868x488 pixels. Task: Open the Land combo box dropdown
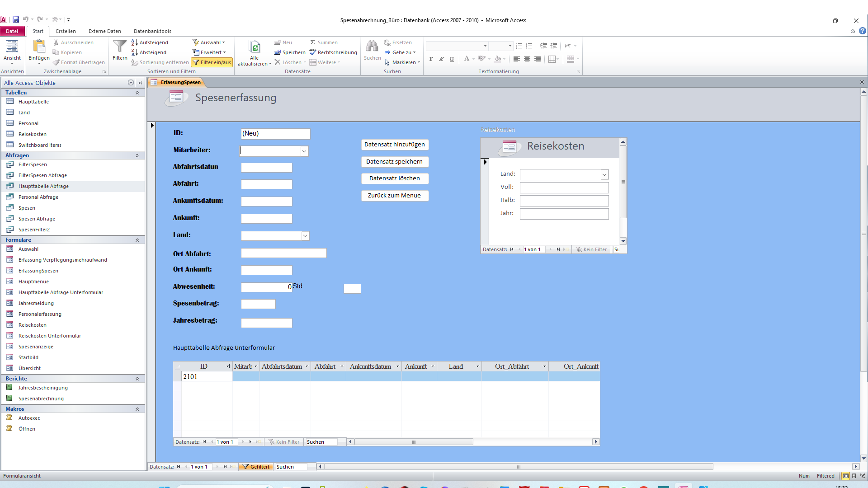305,236
